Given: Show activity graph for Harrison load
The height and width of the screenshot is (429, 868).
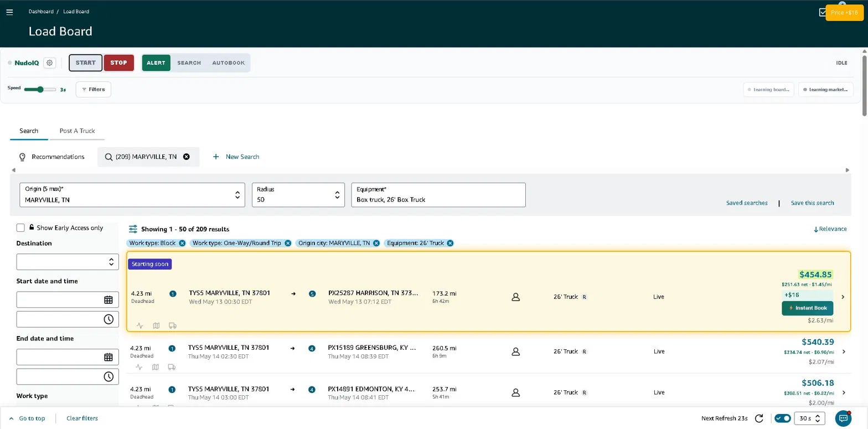Looking at the screenshot, I should coord(140,325).
